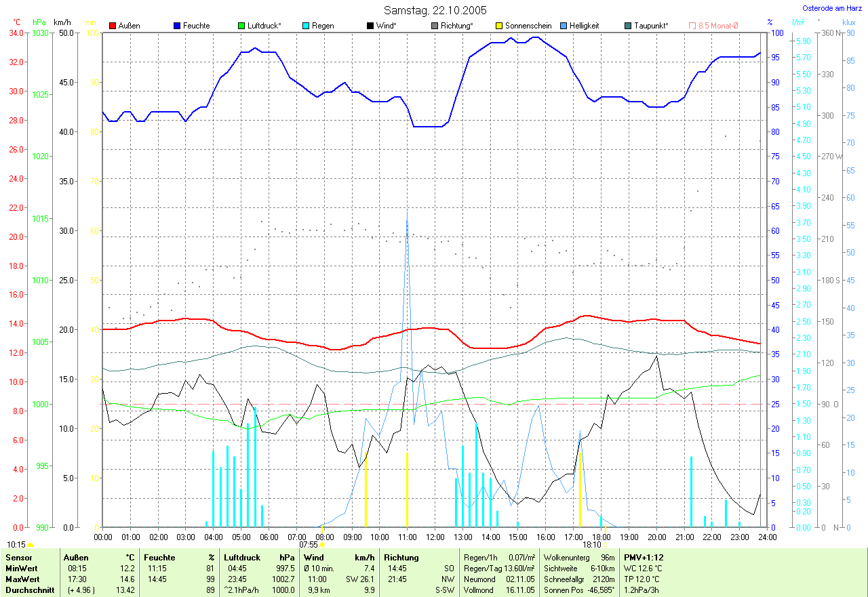Viewport: 868px width, 597px height.
Task: Click the light blue Helligkeit legend square
Action: 564,26
